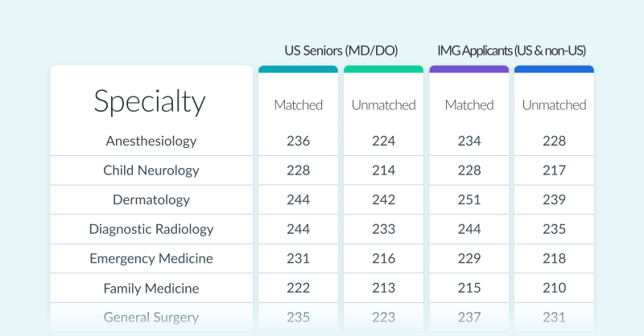Select the Child Neurology row label
Viewport: 644px width, 336px height.
click(151, 170)
